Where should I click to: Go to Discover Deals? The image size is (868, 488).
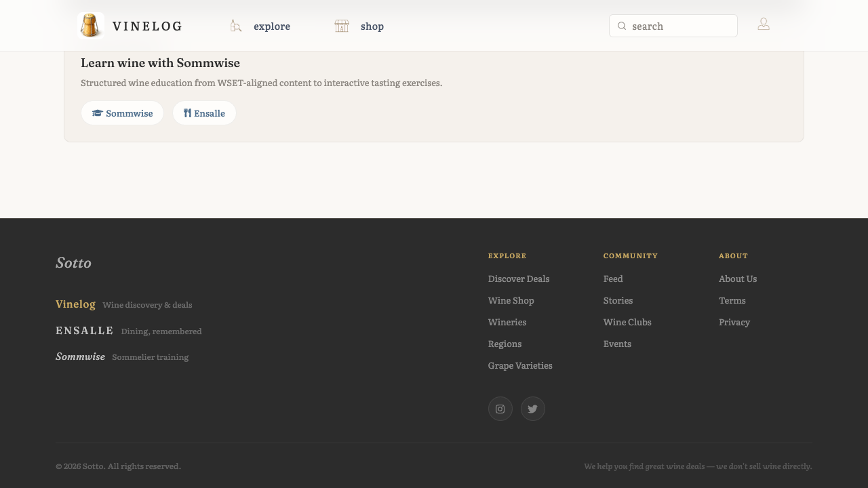point(519,279)
